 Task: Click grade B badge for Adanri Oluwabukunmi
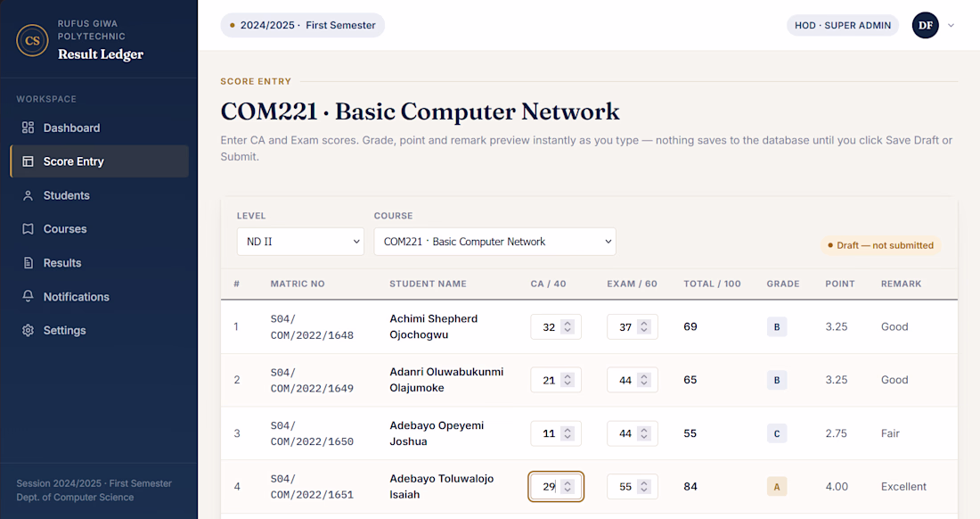(x=777, y=380)
